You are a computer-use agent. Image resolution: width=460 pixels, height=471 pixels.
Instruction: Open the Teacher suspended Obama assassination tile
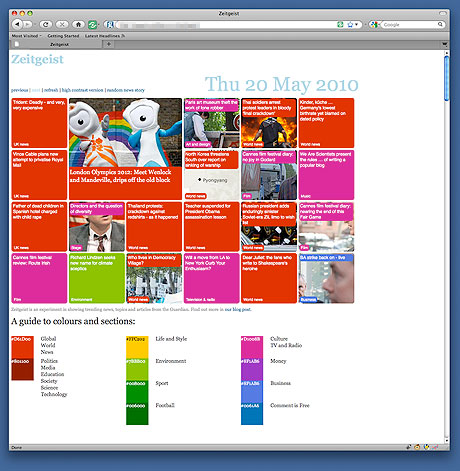[x=212, y=227]
